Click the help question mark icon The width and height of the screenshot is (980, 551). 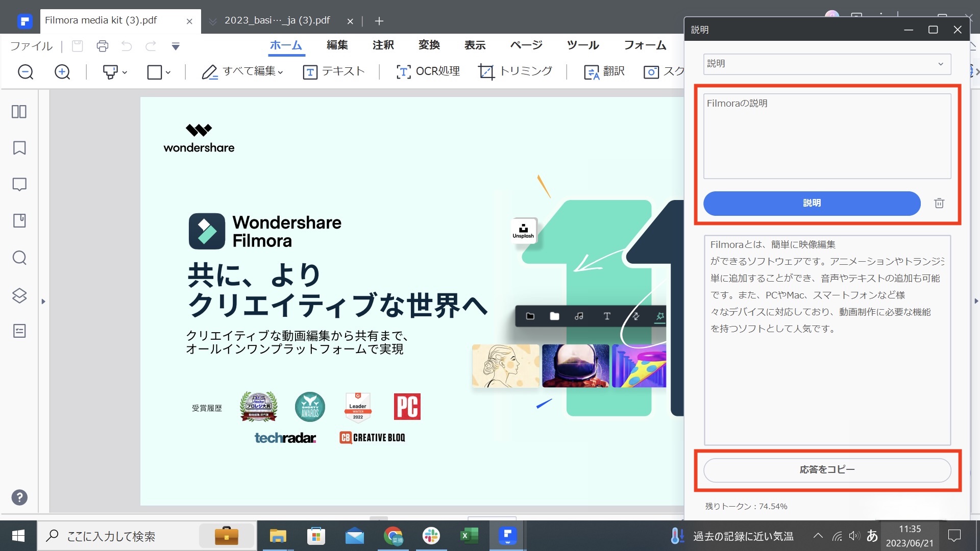pyautogui.click(x=19, y=497)
